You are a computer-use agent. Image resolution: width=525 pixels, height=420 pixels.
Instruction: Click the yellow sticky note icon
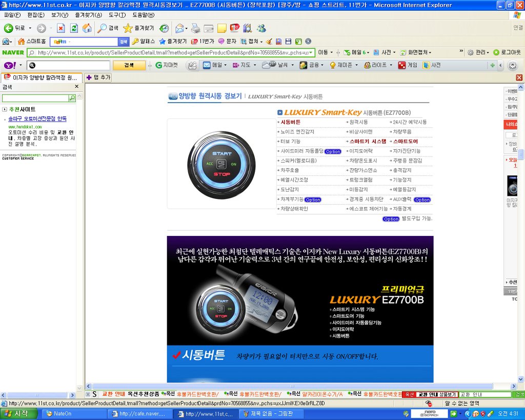pos(221,29)
